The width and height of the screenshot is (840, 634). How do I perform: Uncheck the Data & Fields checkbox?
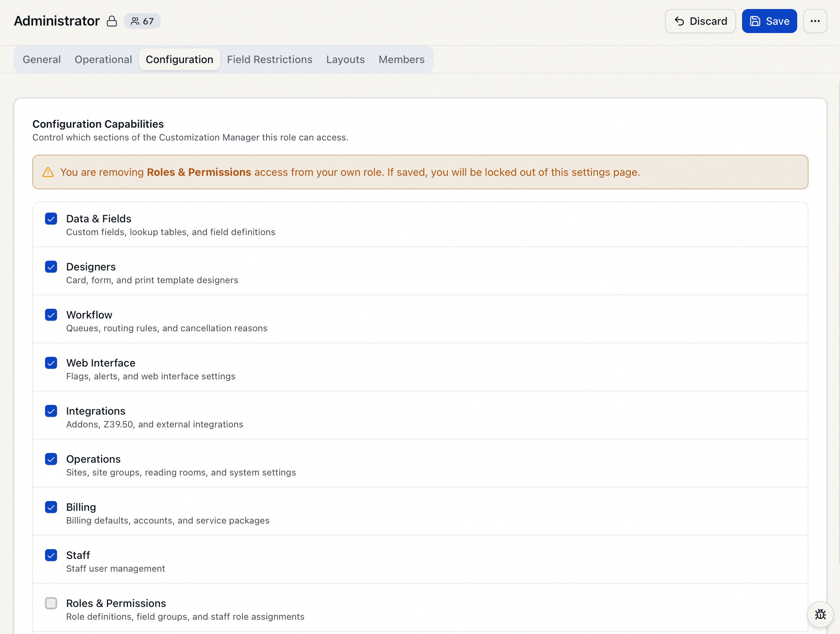(x=51, y=219)
